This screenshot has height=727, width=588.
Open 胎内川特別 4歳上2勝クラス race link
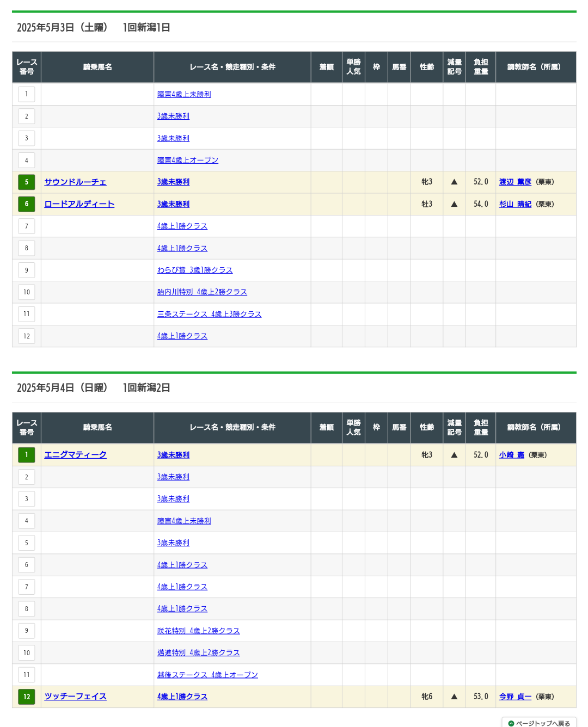tap(202, 292)
